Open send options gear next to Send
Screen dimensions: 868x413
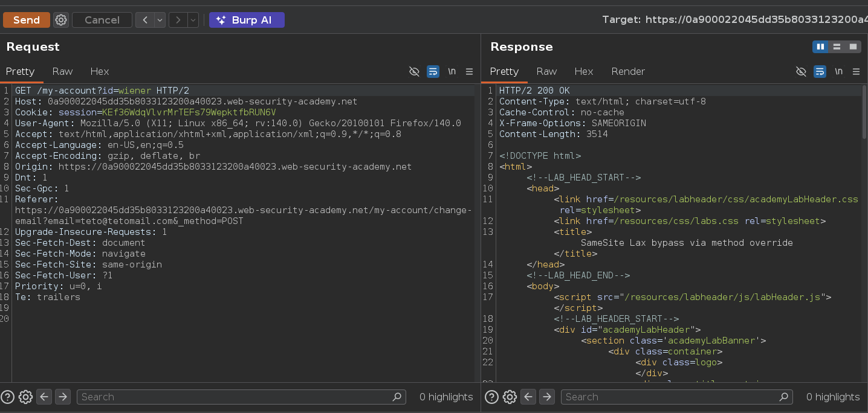61,20
